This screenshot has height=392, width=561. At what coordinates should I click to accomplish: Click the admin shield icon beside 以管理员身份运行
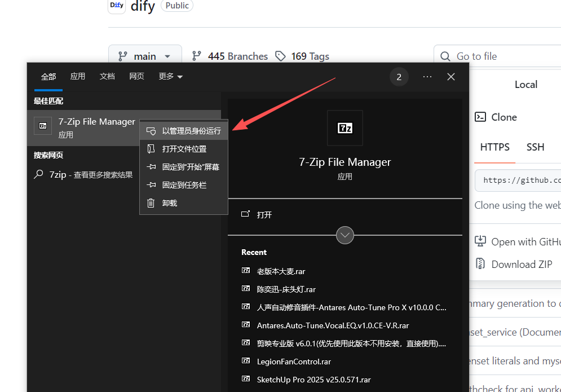(x=151, y=131)
